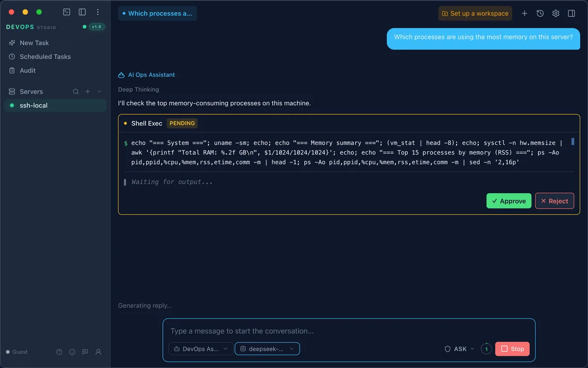Screen dimensions: 588x368
Task: Click Set up a workspace button
Action: (x=475, y=13)
